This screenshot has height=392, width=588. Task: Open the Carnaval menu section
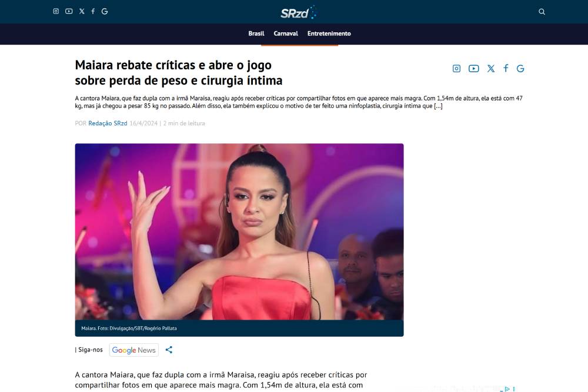(286, 33)
